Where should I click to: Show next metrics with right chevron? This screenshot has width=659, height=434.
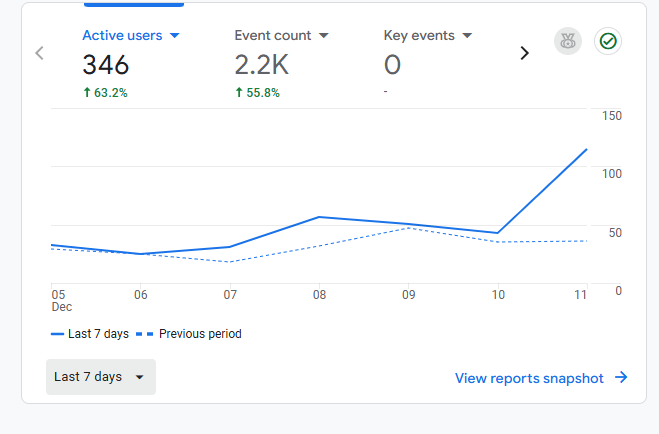click(x=524, y=53)
